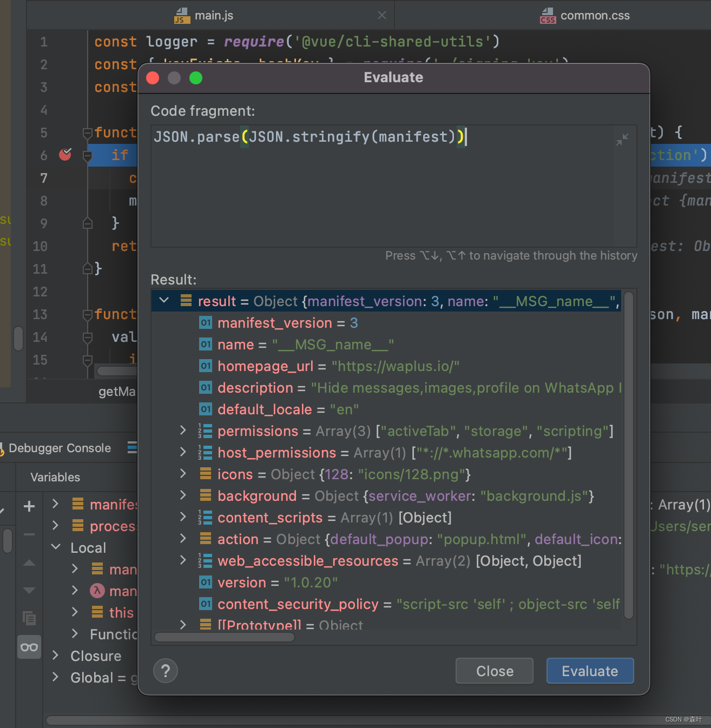Expand the Closure scope
Image resolution: width=711 pixels, height=728 pixels.
[x=55, y=656]
